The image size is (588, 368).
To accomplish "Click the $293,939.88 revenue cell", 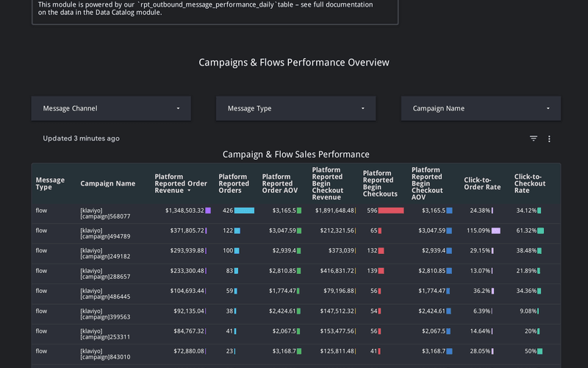I will (x=184, y=251).
